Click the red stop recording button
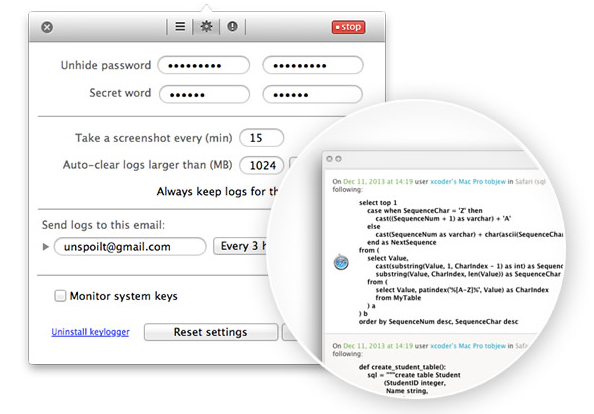The width and height of the screenshot is (594, 414). pyautogui.click(x=349, y=27)
